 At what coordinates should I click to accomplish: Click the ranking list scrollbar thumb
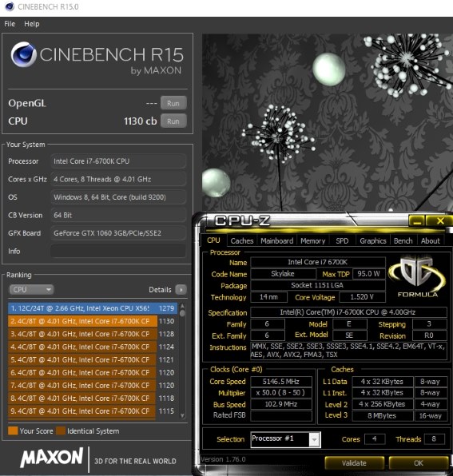(x=182, y=313)
